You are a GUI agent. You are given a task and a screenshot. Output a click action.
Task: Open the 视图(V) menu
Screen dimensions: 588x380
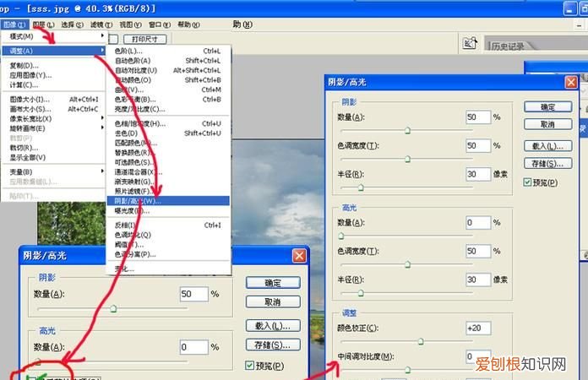(x=130, y=24)
